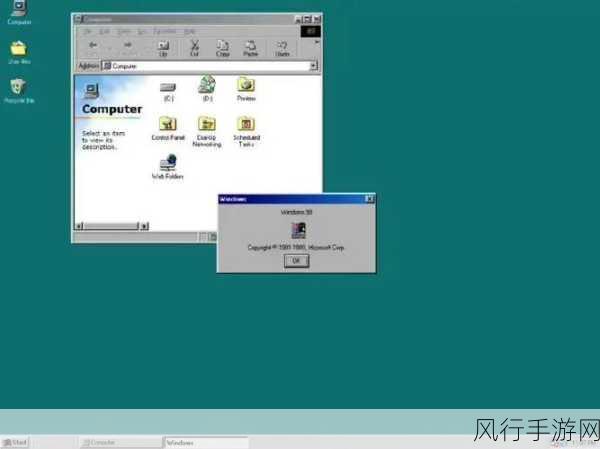The width and height of the screenshot is (600, 449).
Task: Select the Printers folder icon
Action: [x=246, y=89]
